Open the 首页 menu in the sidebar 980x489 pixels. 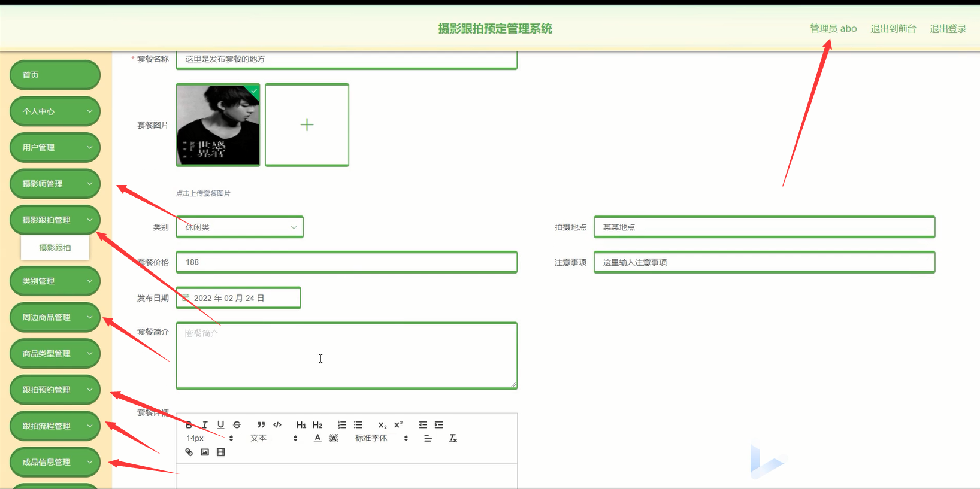point(55,75)
